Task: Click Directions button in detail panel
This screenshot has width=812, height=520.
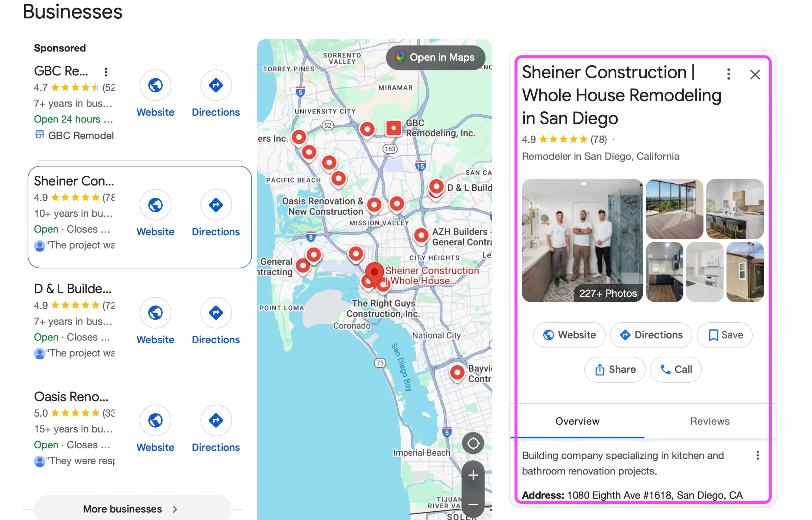Action: 651,335
